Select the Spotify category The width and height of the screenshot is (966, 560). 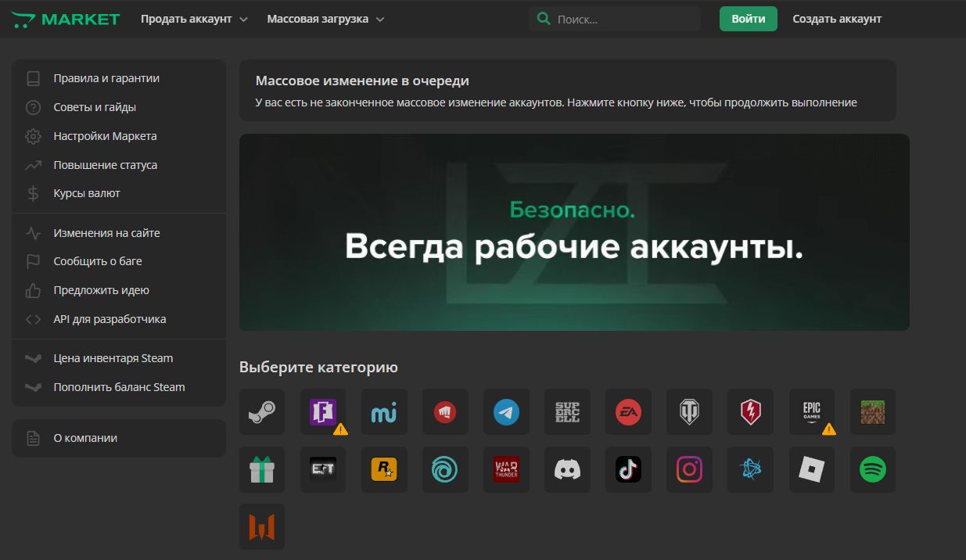click(x=872, y=469)
